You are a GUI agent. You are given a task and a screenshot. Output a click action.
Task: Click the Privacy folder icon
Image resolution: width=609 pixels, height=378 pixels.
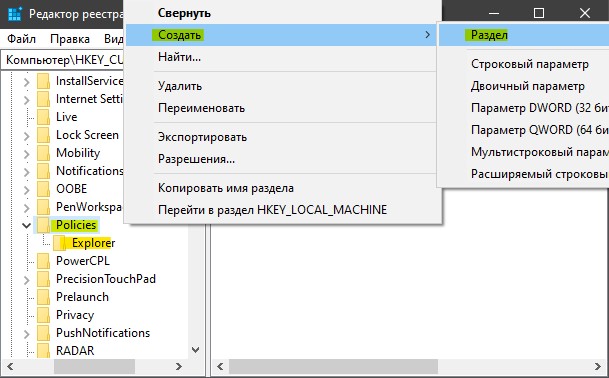pos(44,315)
